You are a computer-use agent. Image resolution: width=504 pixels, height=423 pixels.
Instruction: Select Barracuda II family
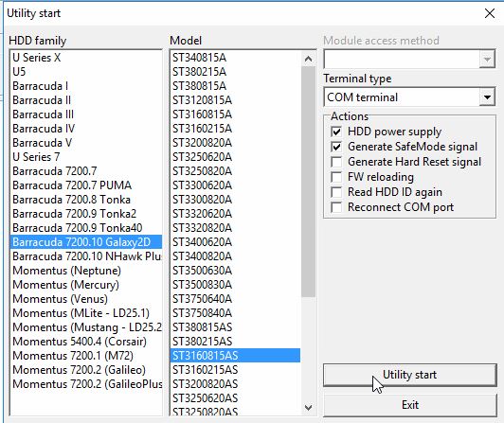(86, 100)
